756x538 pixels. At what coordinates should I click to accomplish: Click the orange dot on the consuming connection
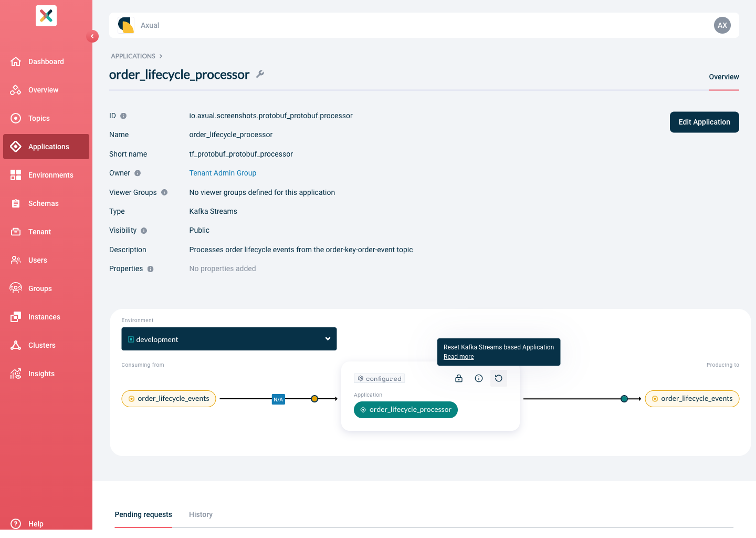click(314, 399)
